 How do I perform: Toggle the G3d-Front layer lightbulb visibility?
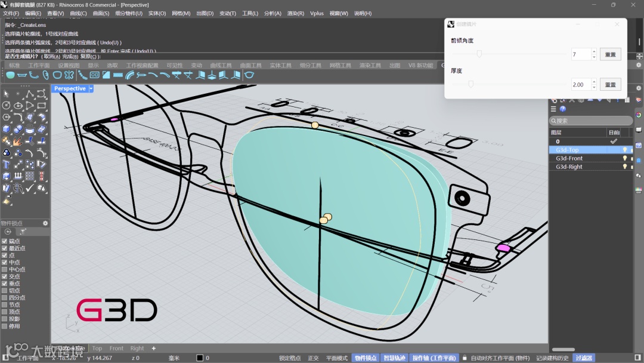pyautogui.click(x=625, y=158)
